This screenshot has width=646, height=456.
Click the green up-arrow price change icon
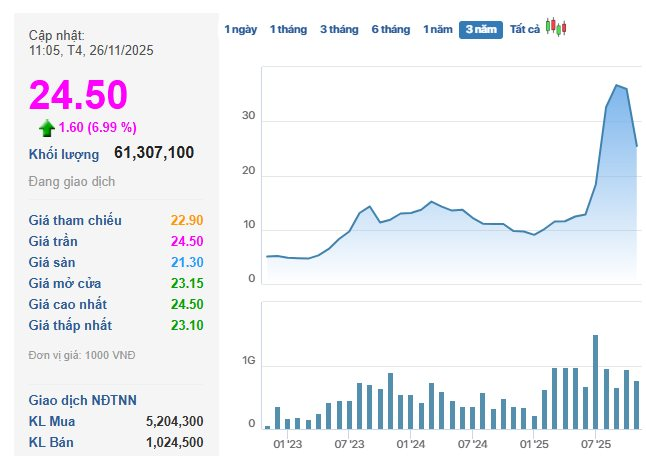coord(46,127)
